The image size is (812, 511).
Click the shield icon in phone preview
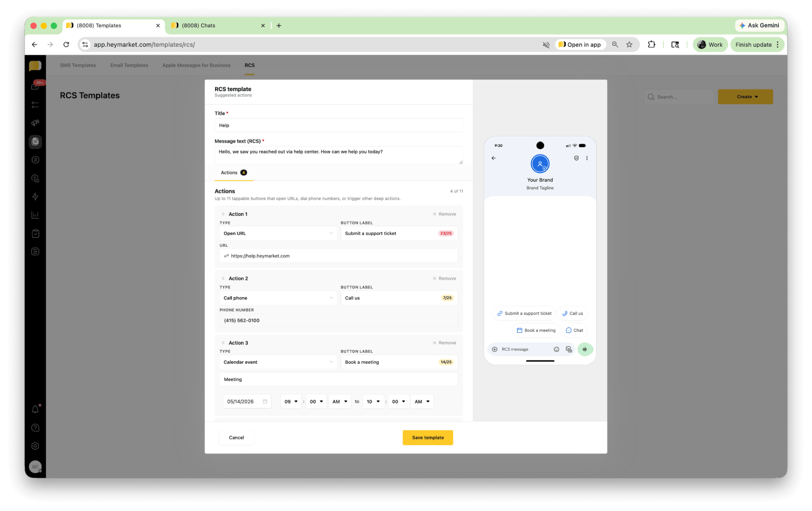(x=576, y=158)
